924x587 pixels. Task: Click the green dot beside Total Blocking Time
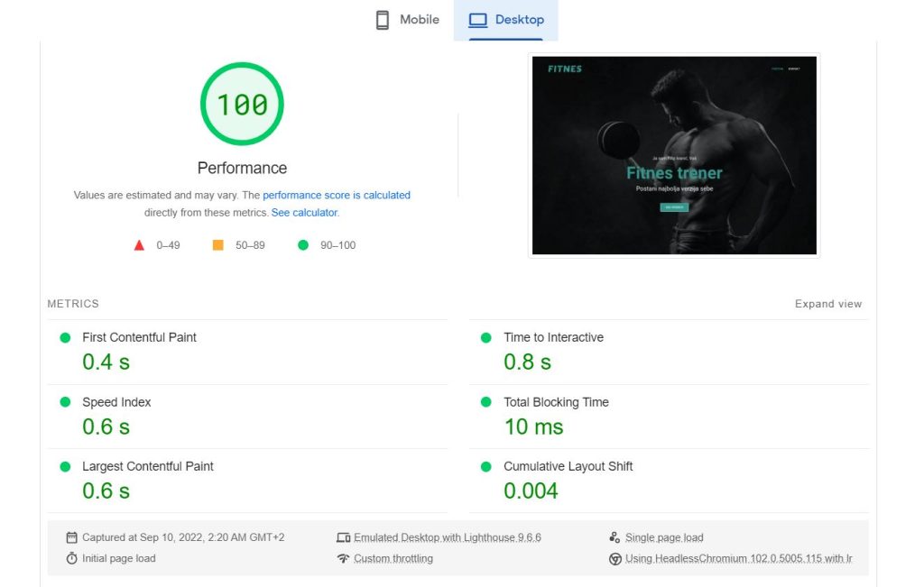pyautogui.click(x=486, y=402)
